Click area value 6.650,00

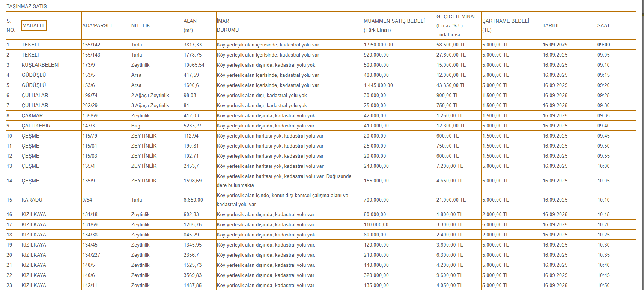[x=193, y=200]
